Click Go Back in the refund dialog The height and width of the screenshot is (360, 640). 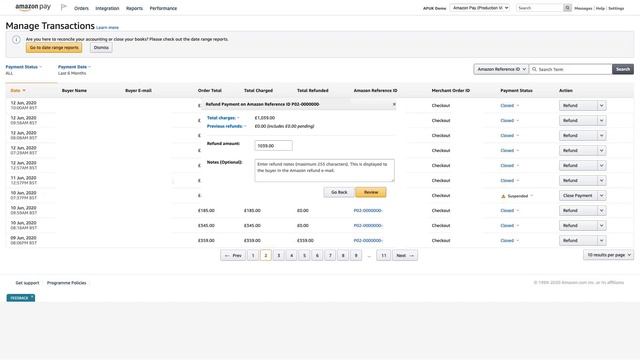(339, 192)
